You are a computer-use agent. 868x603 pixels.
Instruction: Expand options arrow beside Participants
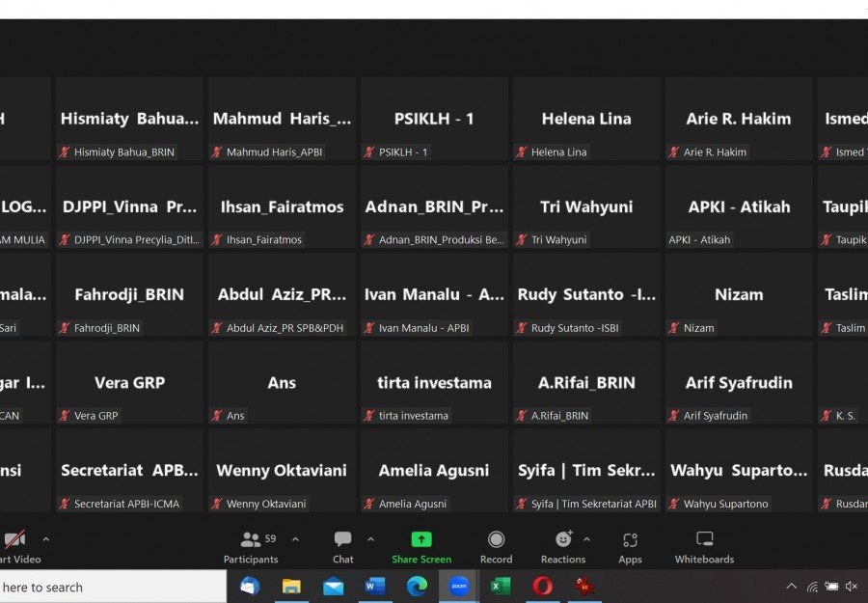coord(296,539)
